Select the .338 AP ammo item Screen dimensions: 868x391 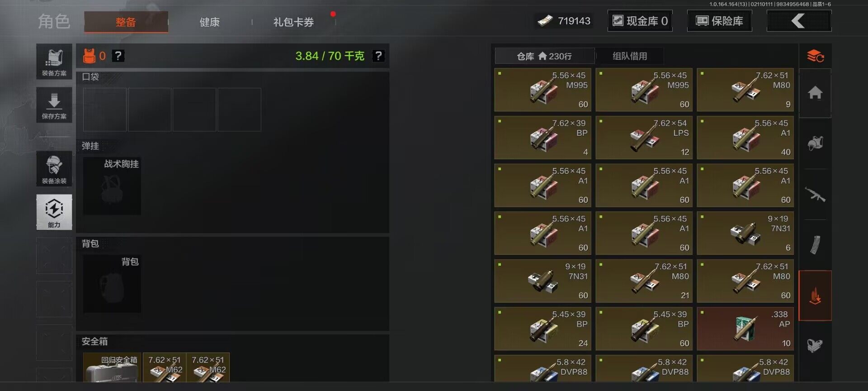(x=745, y=329)
